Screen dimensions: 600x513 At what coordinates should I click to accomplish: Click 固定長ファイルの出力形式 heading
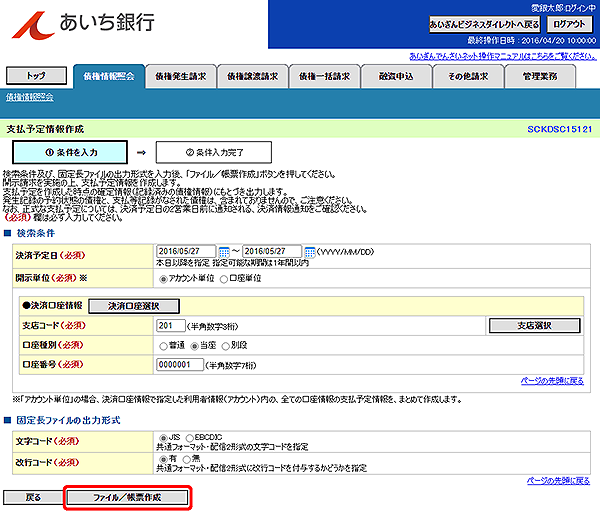pyautogui.click(x=68, y=420)
